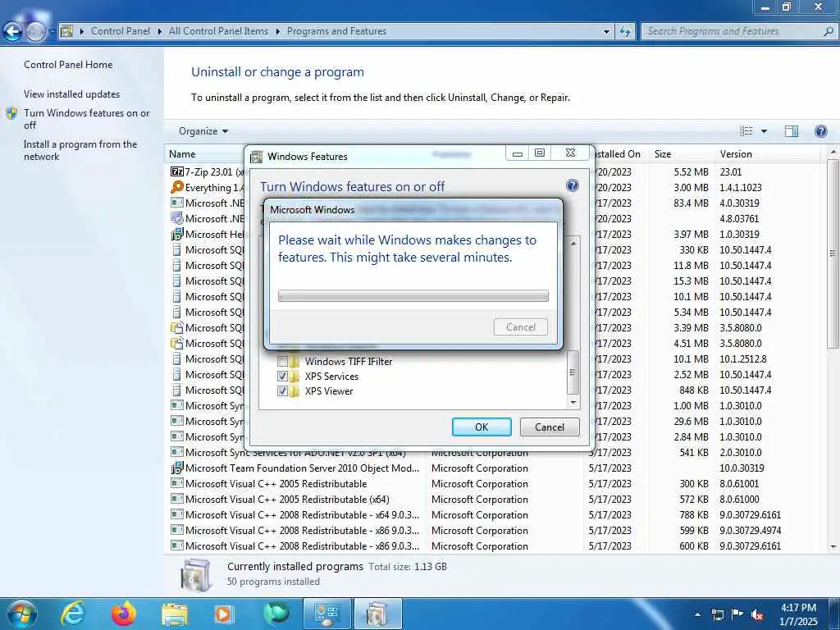Click Turn Windows features on or off

click(x=87, y=119)
